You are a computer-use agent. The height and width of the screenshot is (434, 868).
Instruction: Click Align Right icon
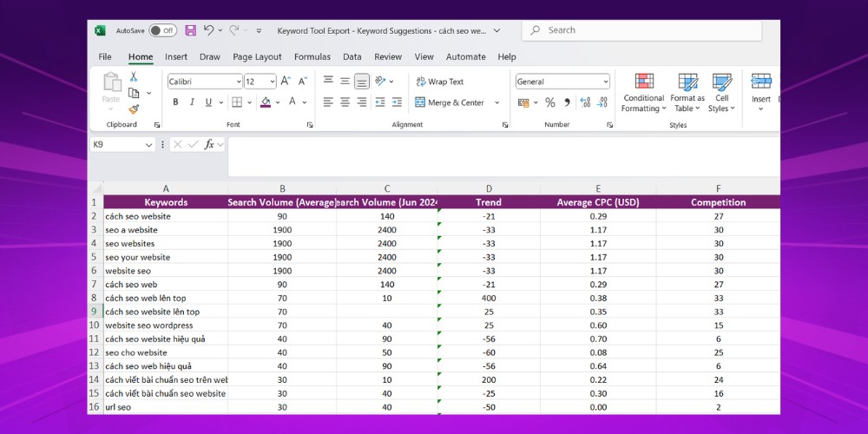(x=362, y=102)
